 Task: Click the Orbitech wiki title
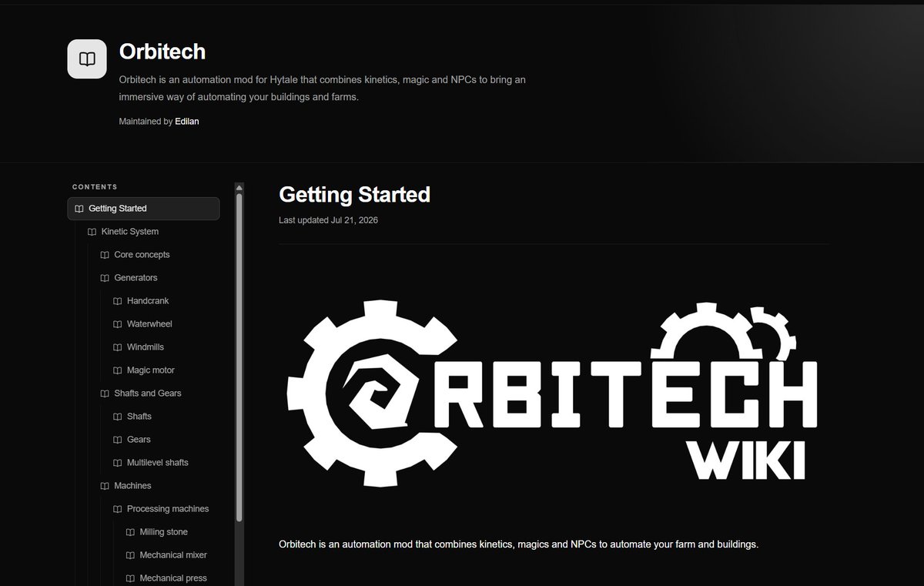coord(162,52)
